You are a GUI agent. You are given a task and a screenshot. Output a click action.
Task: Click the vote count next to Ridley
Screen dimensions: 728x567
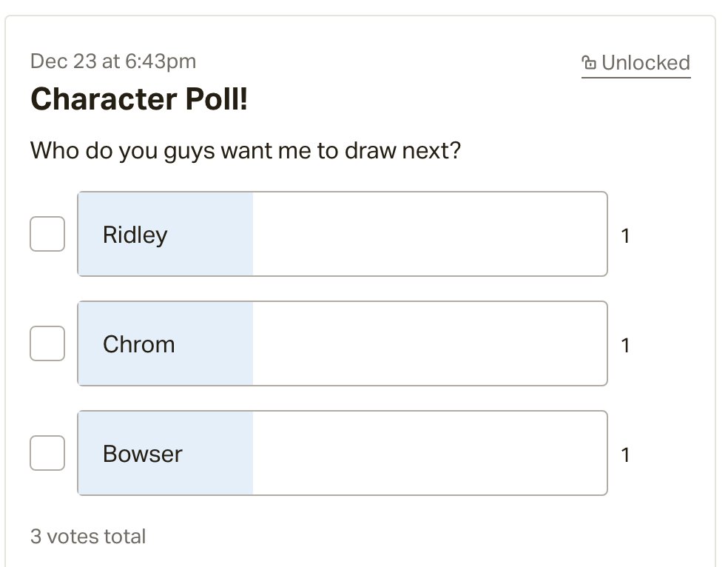point(626,236)
